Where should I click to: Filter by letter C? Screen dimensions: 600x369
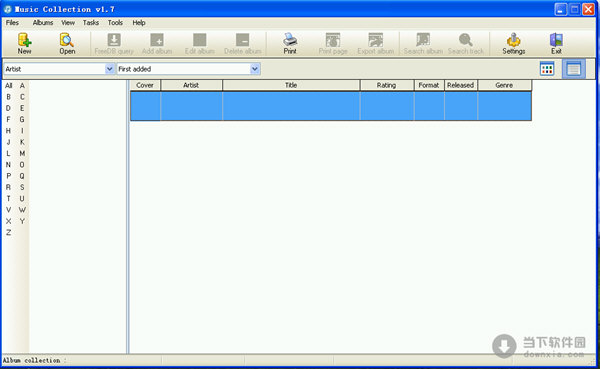point(22,97)
